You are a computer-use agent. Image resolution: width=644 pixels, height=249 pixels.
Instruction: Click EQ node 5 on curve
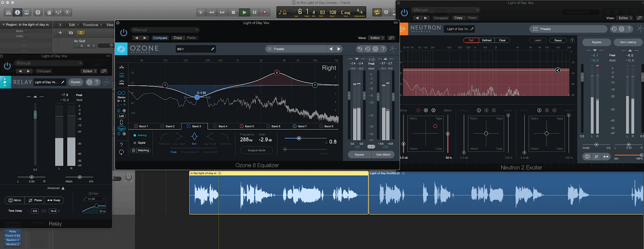click(x=277, y=73)
